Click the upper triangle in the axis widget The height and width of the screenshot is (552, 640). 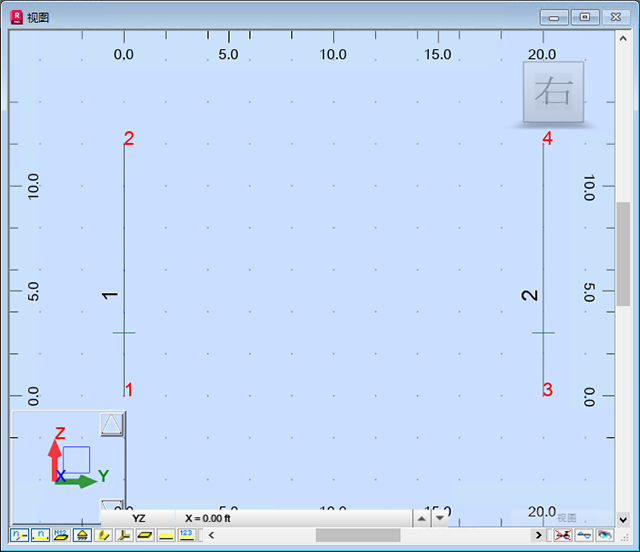coord(112,424)
